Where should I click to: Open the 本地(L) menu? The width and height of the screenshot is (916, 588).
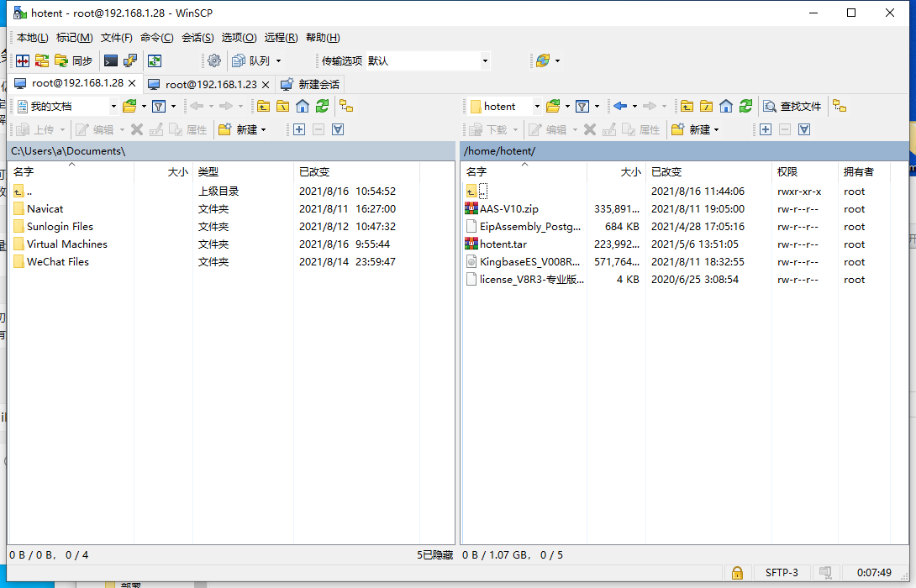(32, 37)
